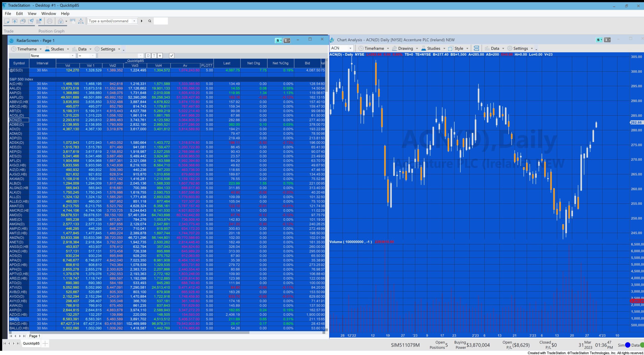Click the plus filter button in RadarScreen
This screenshot has width=644, height=355.
160,56
